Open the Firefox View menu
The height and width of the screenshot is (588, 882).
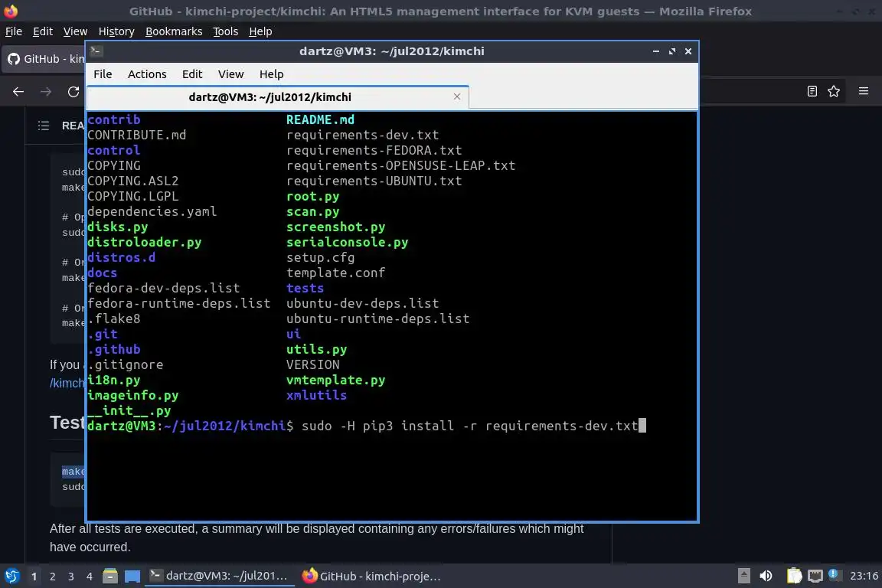coord(75,31)
